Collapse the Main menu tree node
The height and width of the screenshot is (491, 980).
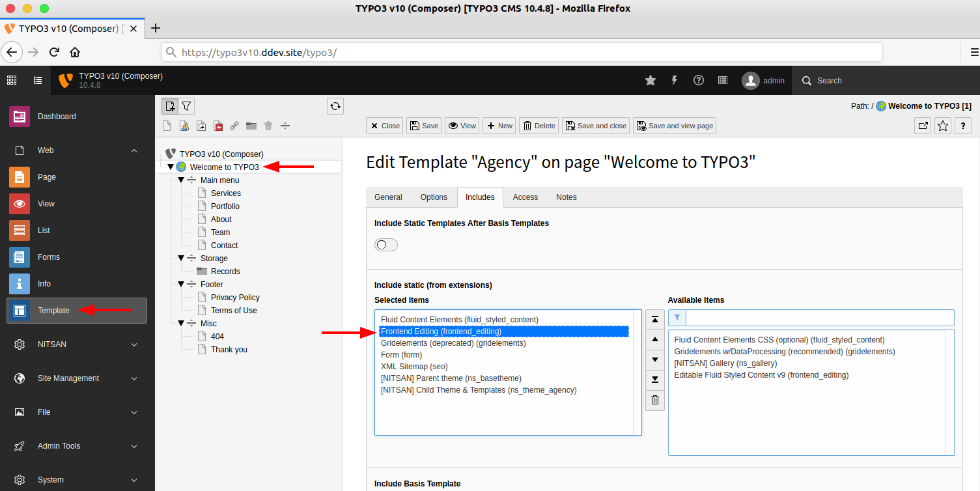[x=181, y=180]
